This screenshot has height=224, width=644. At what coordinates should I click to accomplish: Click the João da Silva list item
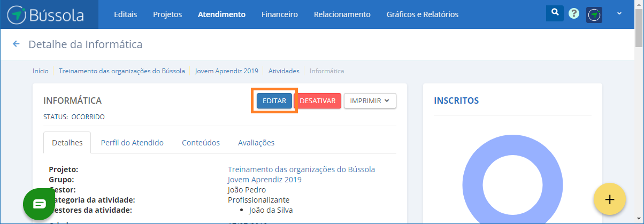pos(271,210)
